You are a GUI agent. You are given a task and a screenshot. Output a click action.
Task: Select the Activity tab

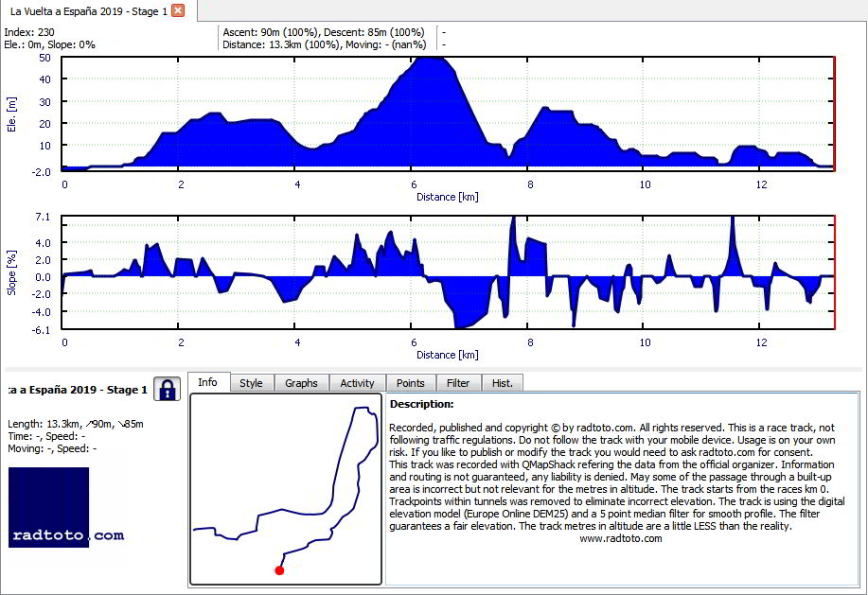click(357, 383)
